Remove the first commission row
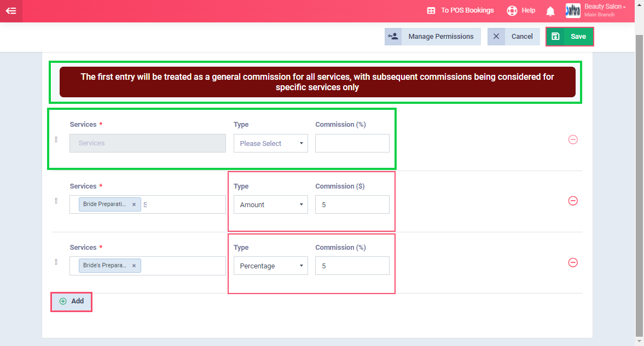 pyautogui.click(x=573, y=139)
